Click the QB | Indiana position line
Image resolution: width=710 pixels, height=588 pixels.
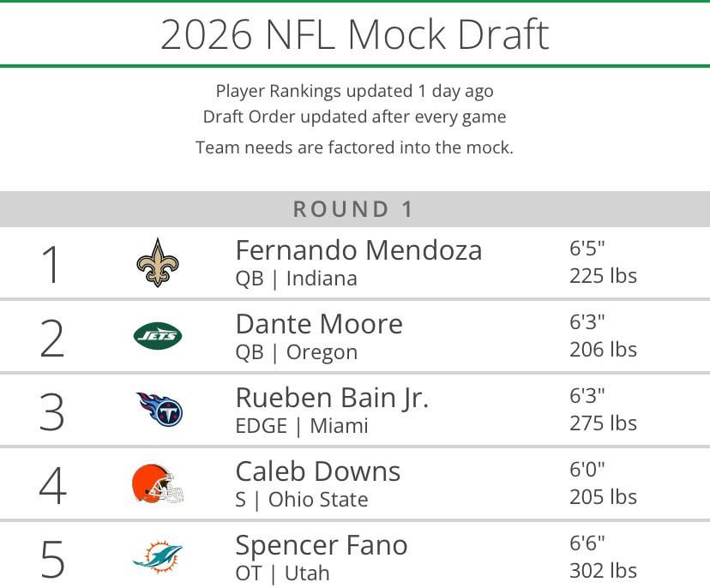[x=296, y=279]
